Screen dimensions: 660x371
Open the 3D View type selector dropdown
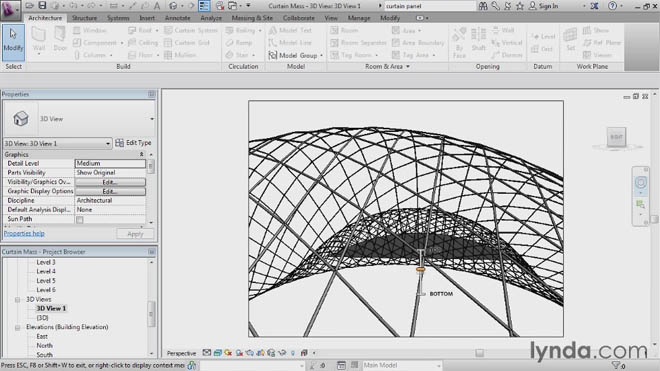pos(152,119)
